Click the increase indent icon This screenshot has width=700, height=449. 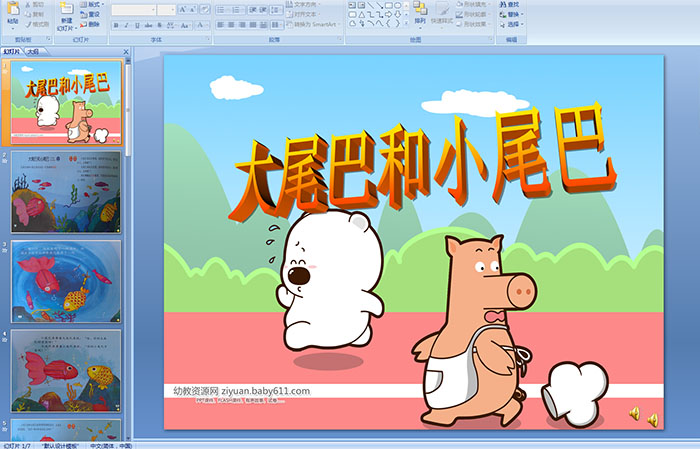click(x=263, y=10)
